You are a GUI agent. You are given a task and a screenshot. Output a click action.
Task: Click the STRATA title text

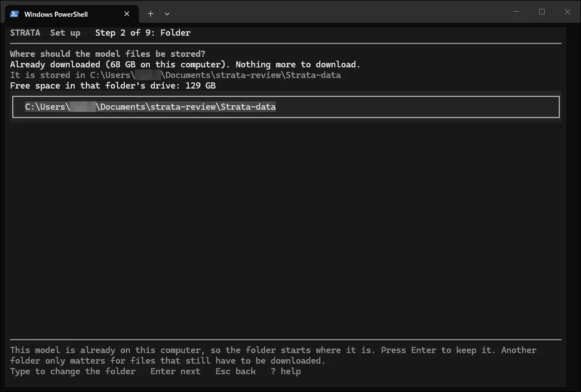tap(25, 33)
